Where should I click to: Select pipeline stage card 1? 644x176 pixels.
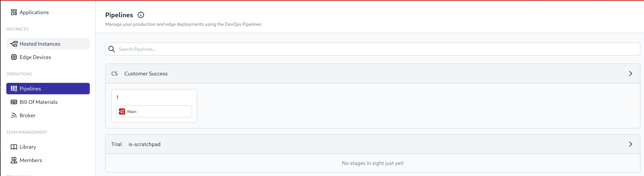tap(154, 97)
